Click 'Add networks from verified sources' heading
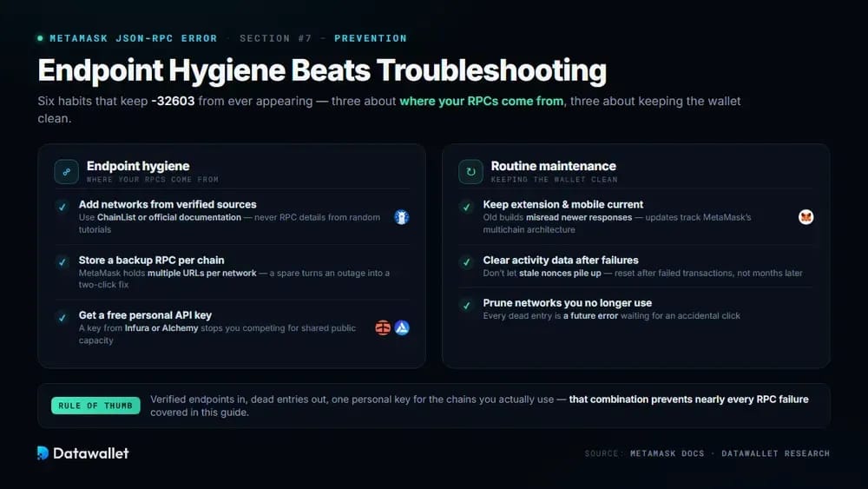Image resolution: width=868 pixels, height=489 pixels. 168,204
